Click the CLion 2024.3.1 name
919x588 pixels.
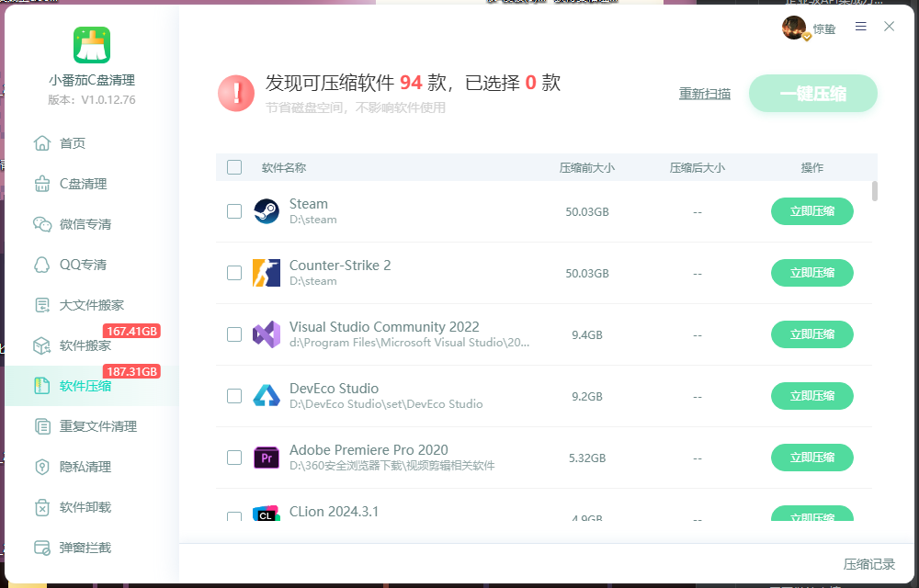(x=334, y=511)
